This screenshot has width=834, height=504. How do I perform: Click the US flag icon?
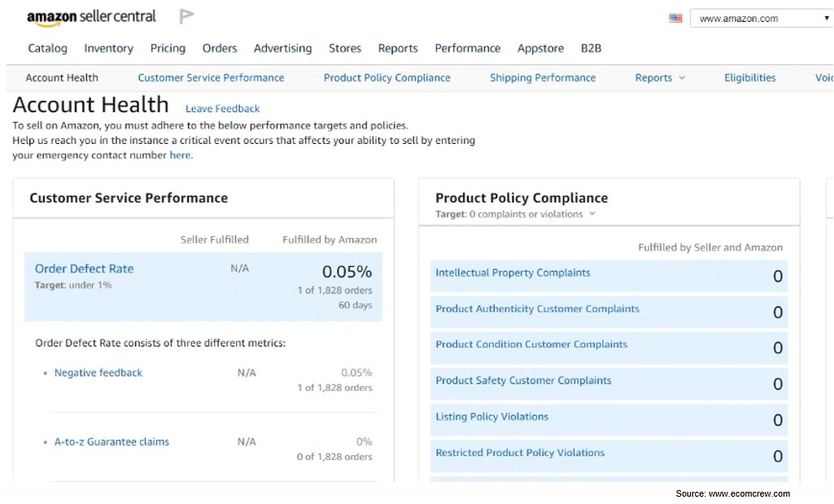[x=675, y=18]
